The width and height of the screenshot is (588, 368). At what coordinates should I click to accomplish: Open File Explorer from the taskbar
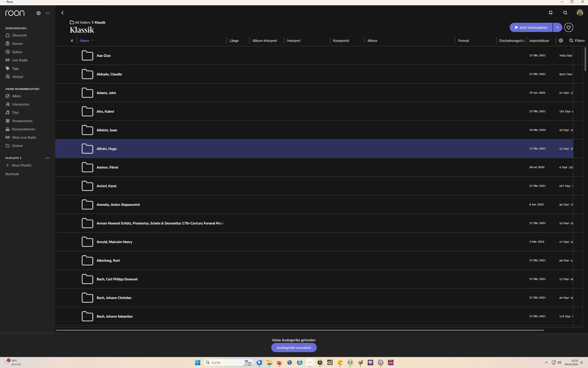[x=269, y=362]
